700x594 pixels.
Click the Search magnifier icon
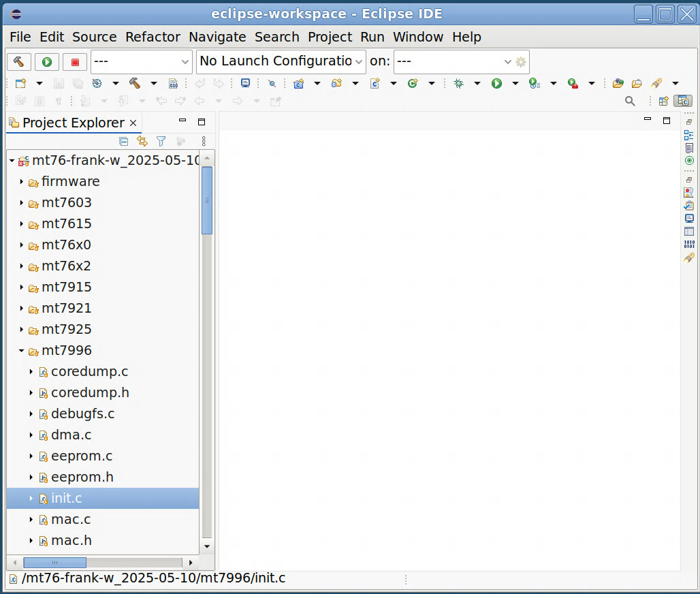pyautogui.click(x=630, y=101)
